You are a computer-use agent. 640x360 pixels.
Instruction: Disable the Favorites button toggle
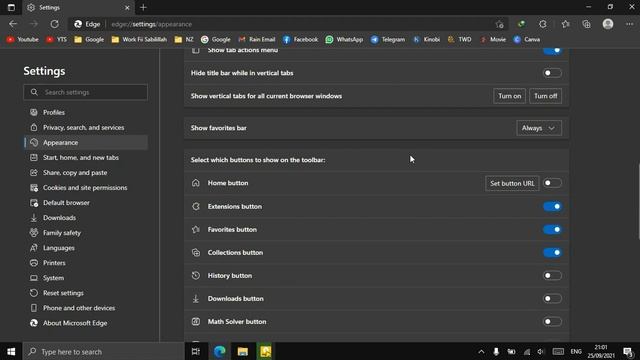point(552,229)
